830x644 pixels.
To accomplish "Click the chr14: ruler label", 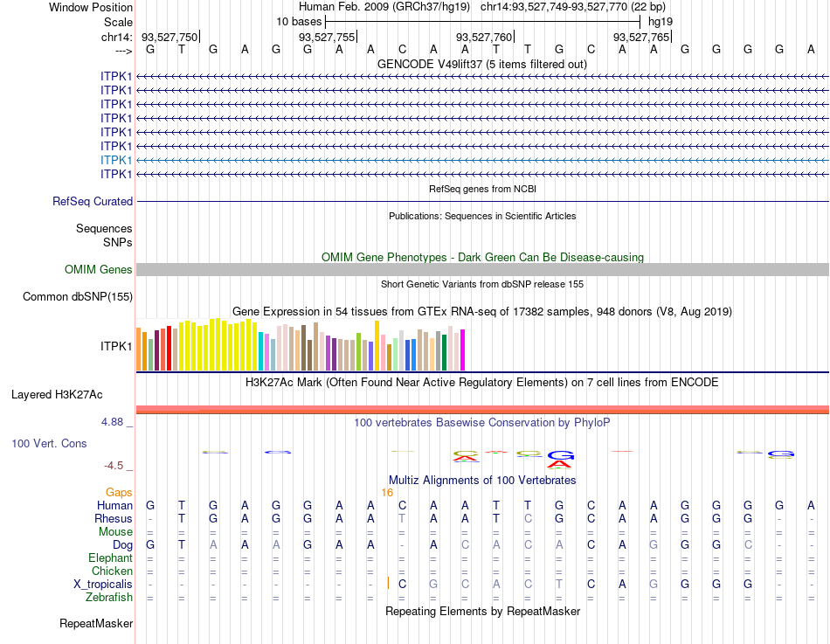I will click(x=116, y=37).
